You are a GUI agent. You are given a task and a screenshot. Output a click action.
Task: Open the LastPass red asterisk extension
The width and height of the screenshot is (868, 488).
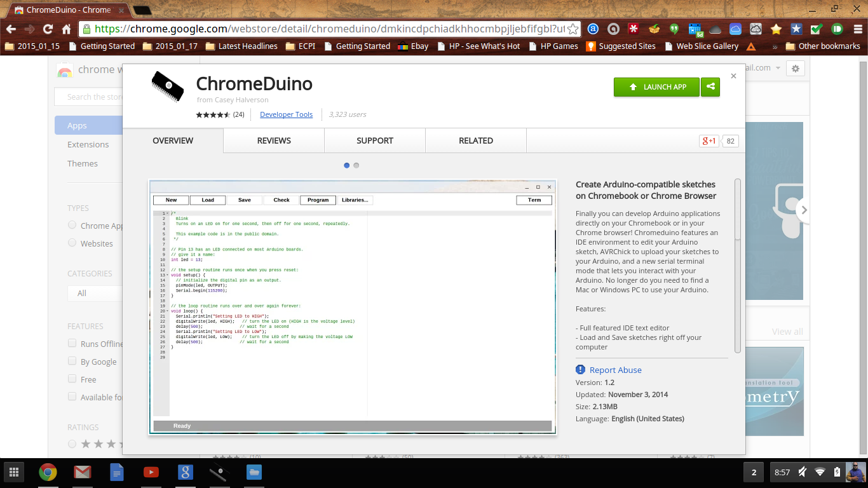(x=634, y=29)
